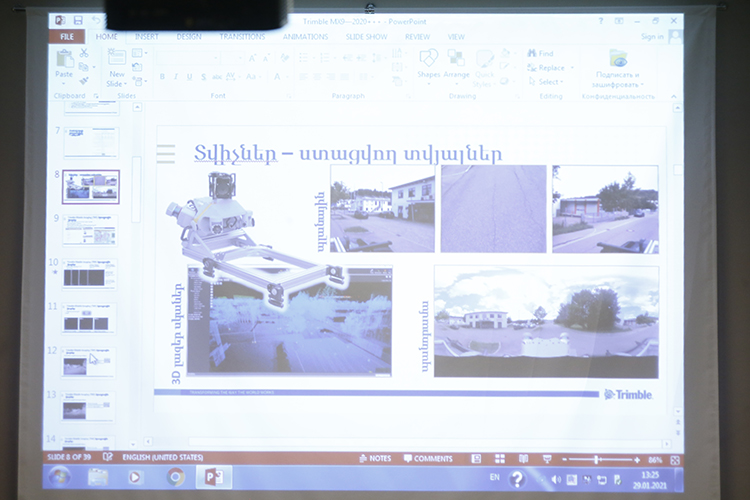
Task: Click the New Slide icon
Action: coord(117,66)
